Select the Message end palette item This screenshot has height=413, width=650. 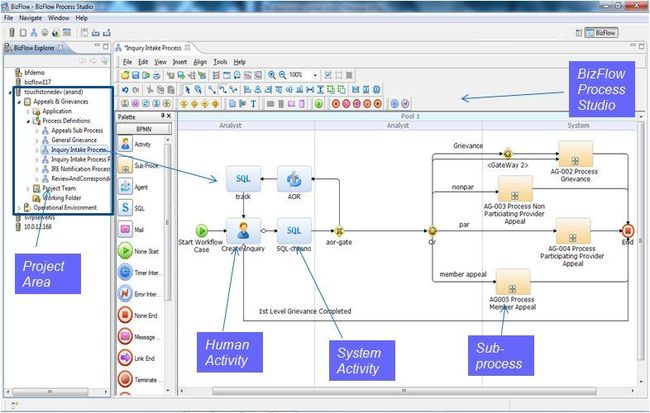coord(139,337)
